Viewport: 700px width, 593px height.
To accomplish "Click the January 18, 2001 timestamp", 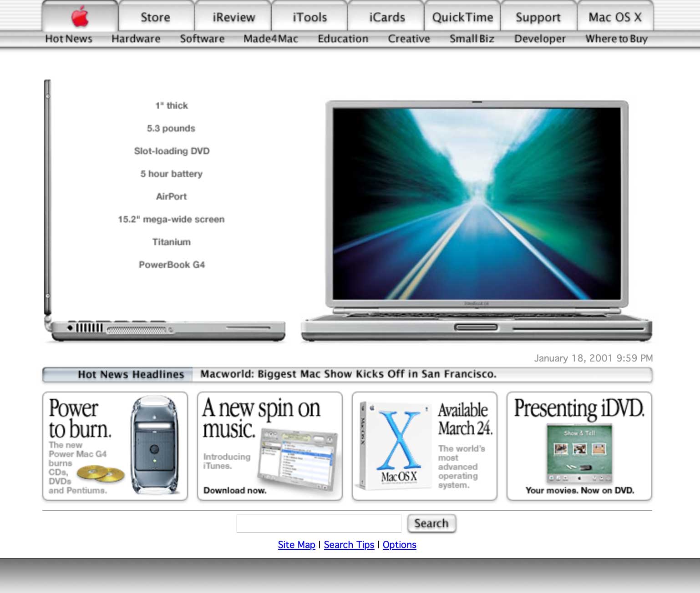I will click(x=593, y=358).
